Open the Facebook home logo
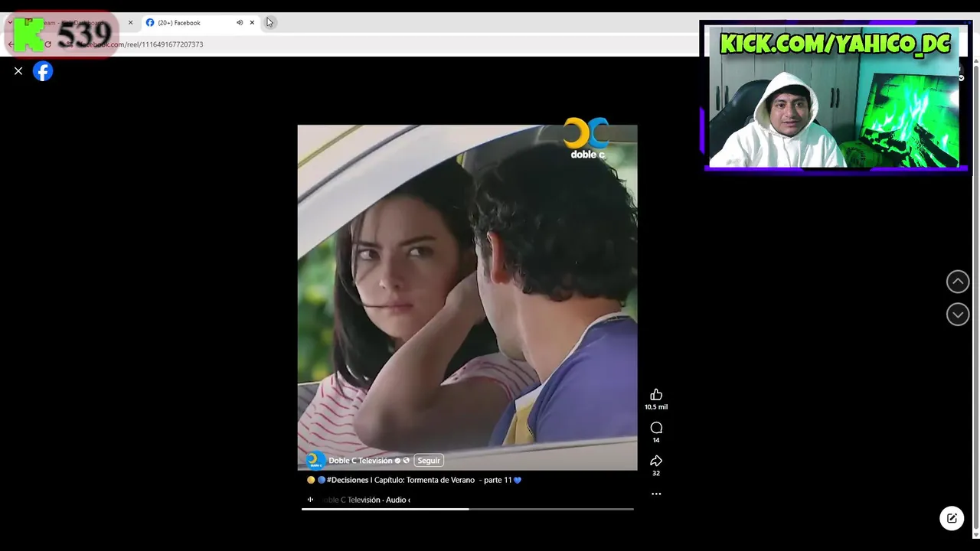 43,71
